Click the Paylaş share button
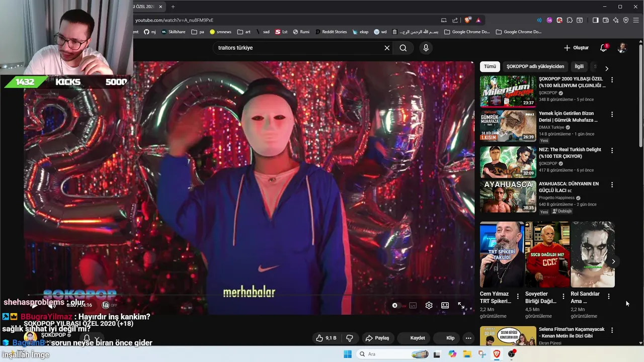This screenshot has height=362, width=644. (x=377, y=338)
